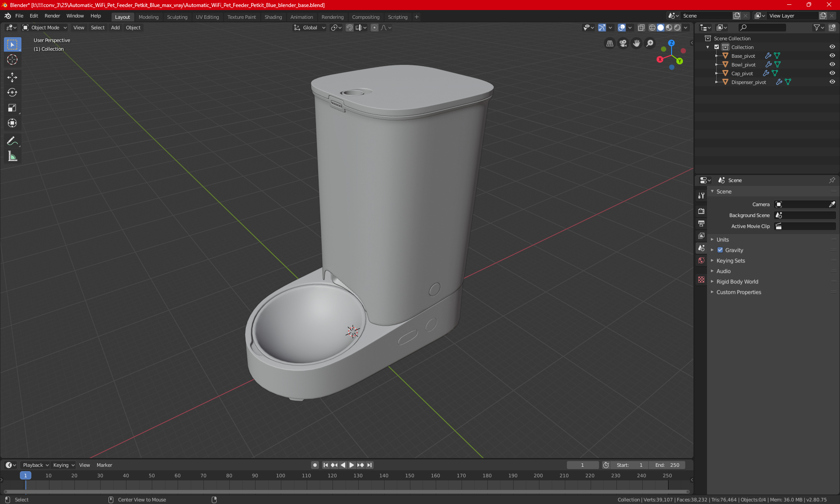Viewport: 840px width, 504px height.
Task: Expand the Rigid Body World panel
Action: (x=737, y=281)
